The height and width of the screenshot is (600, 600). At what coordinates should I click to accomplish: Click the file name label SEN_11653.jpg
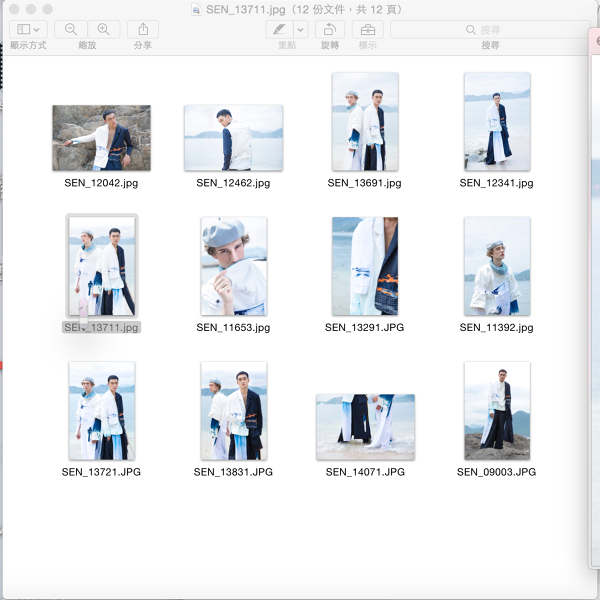click(233, 328)
